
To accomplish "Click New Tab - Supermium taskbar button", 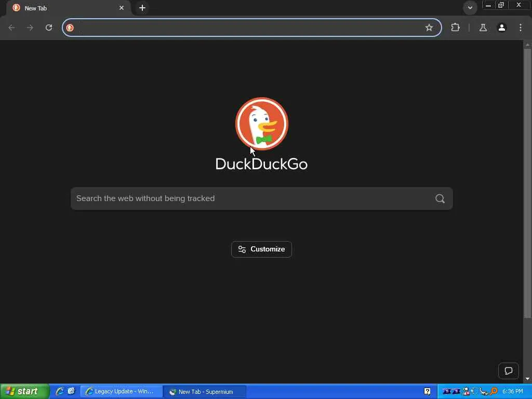I will tap(205, 392).
